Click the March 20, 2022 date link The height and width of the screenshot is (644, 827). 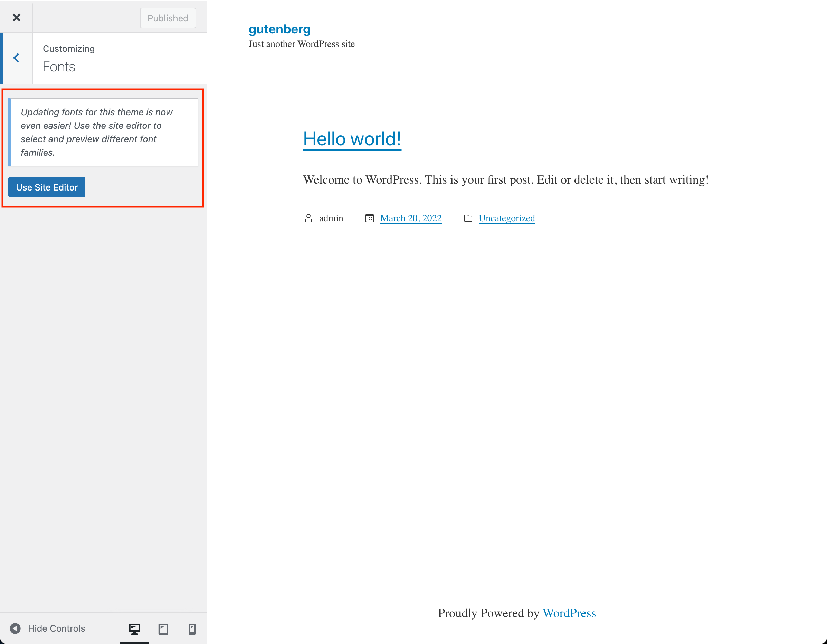pos(411,218)
